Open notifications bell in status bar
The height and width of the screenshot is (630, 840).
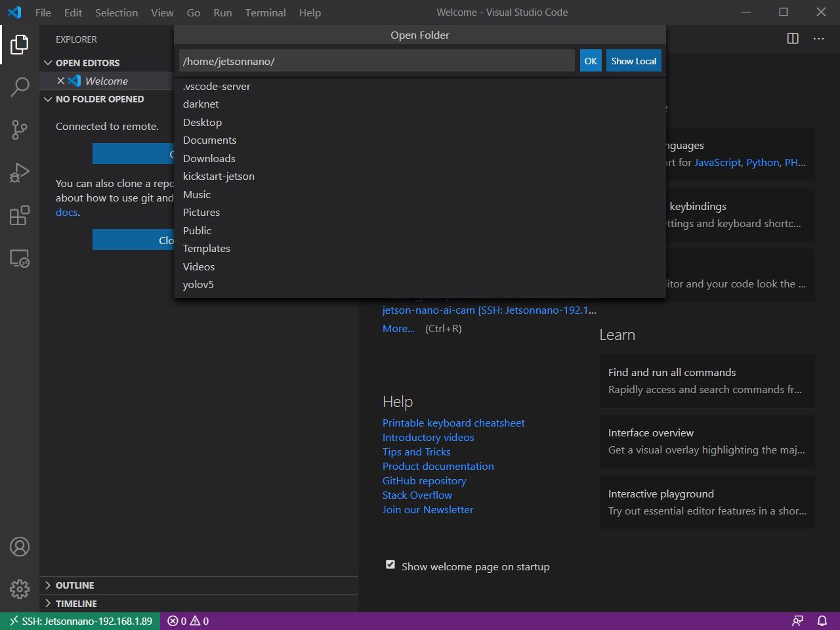[822, 621]
